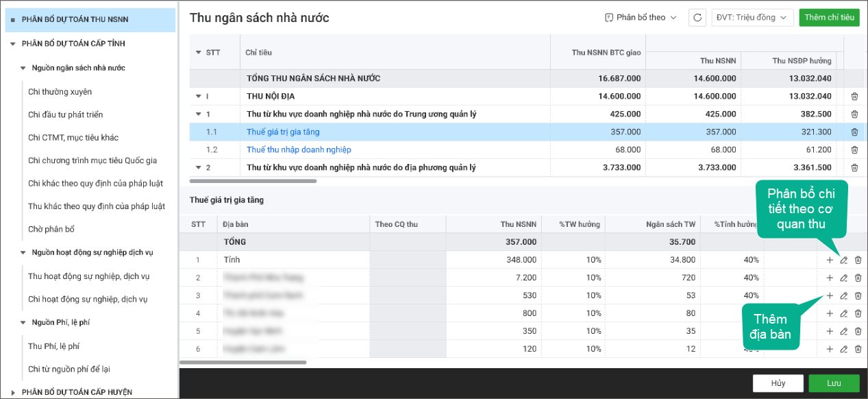868x399 pixels.
Task: Select Chi thường xuyên in the sidebar
Action: click(x=60, y=92)
